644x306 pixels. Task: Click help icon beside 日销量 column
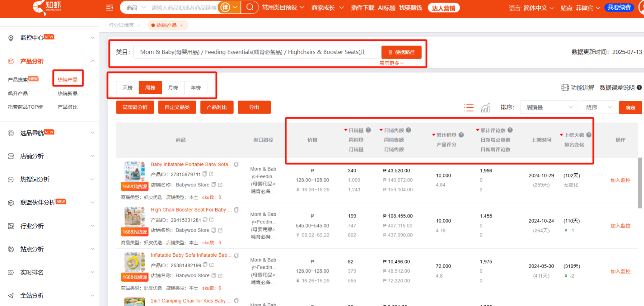(368, 130)
